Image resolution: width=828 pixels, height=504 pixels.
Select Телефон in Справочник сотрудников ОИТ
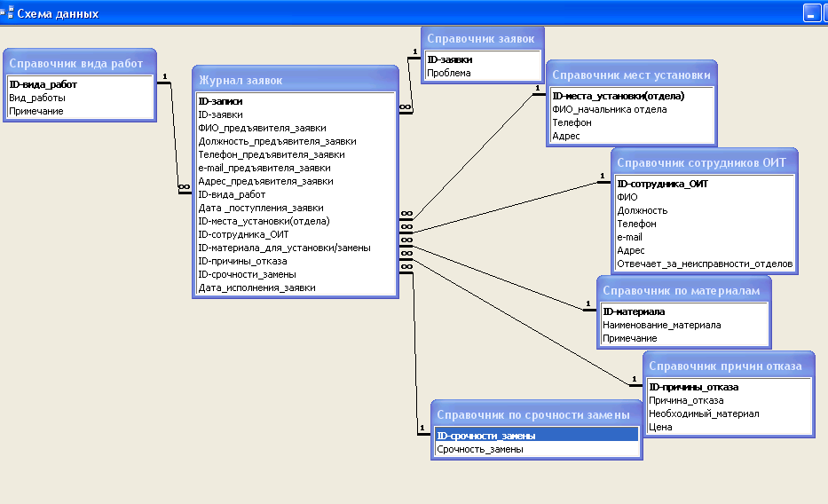(x=705, y=224)
